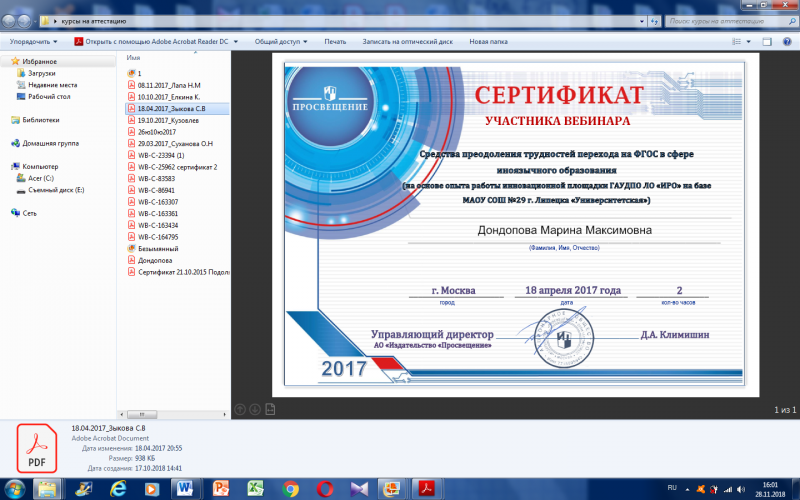
Task: Open Загрузки in navigation pane
Action: click(41, 73)
